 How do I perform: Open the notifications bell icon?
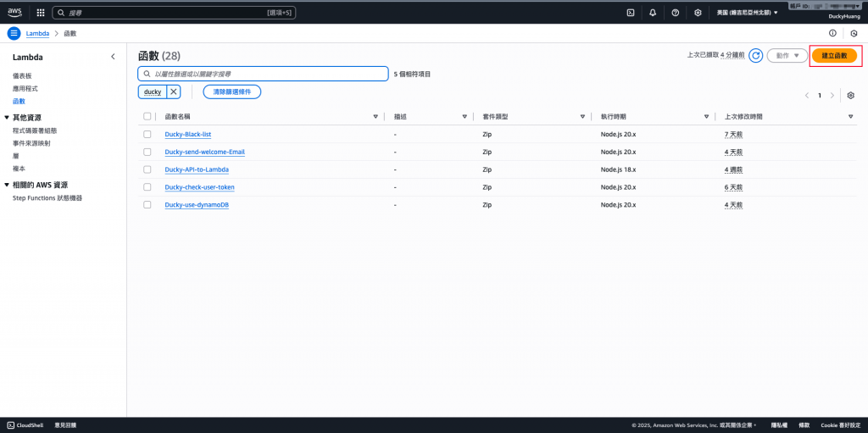coord(653,12)
